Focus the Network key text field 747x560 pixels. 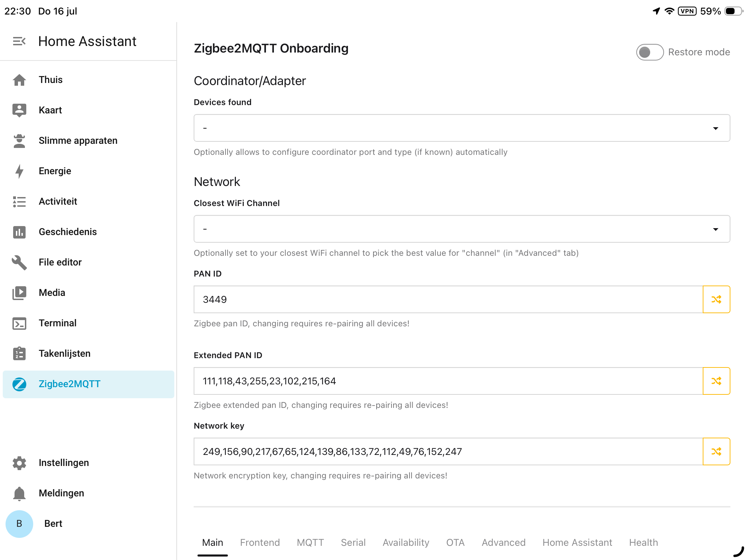click(x=448, y=451)
